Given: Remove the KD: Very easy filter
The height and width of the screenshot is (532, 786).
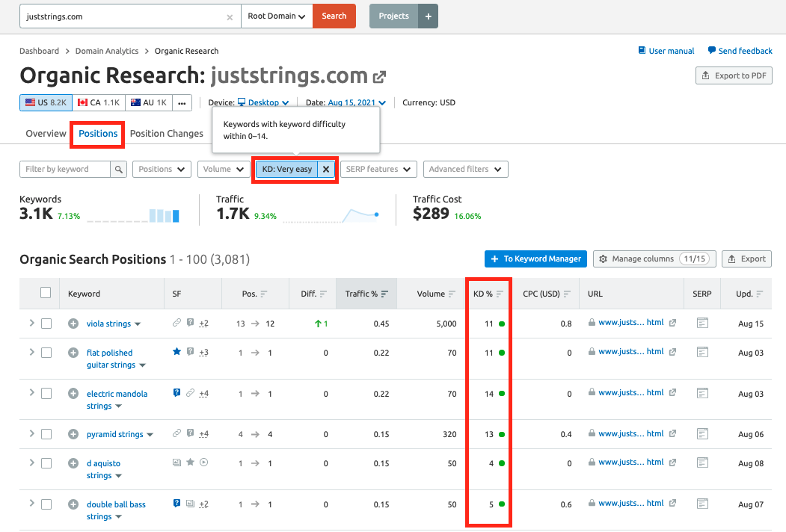Looking at the screenshot, I should tap(326, 170).
